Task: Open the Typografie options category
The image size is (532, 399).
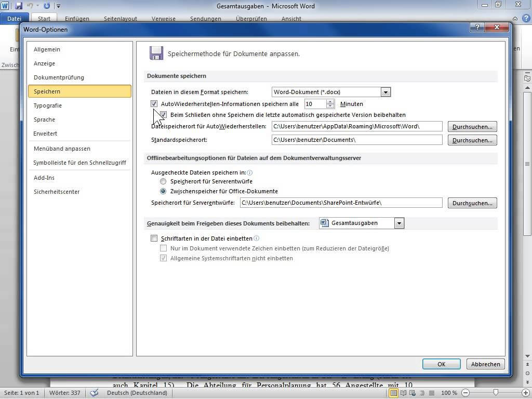Action: (x=79, y=105)
